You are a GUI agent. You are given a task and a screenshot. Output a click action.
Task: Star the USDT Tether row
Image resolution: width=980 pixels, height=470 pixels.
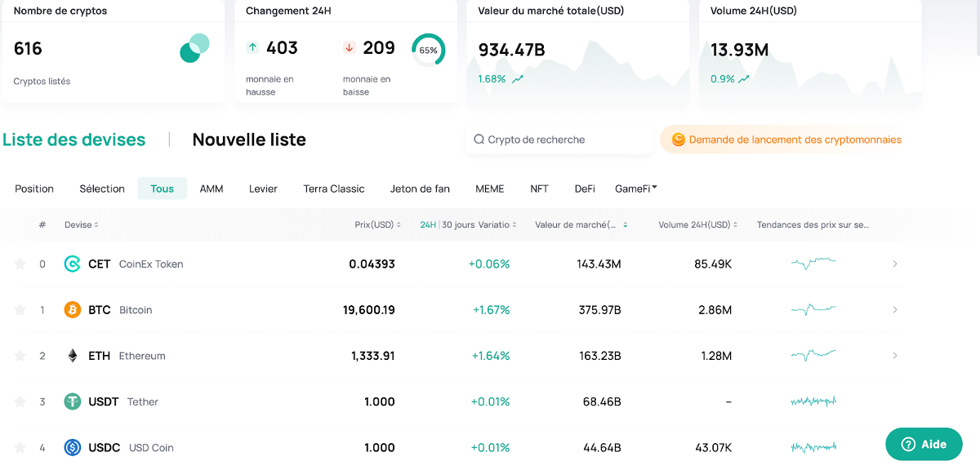(20, 401)
